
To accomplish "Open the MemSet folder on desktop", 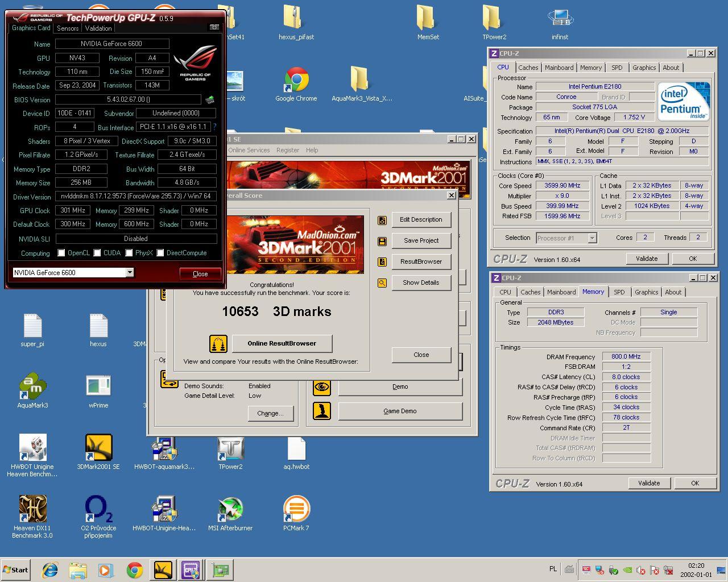I will 428,23.
